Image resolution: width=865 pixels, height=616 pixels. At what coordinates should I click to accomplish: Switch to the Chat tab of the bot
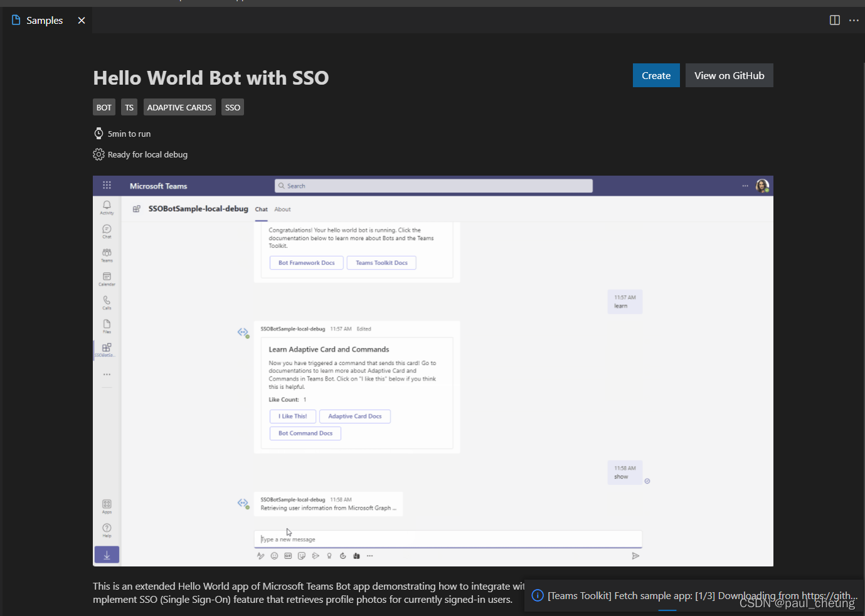coord(261,210)
